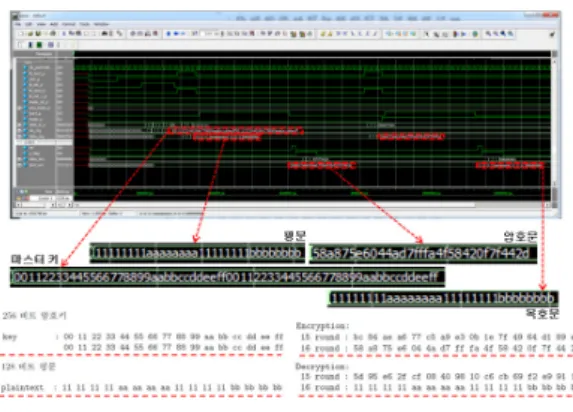Open the File menu
The image size is (573, 412).
coord(18,24)
